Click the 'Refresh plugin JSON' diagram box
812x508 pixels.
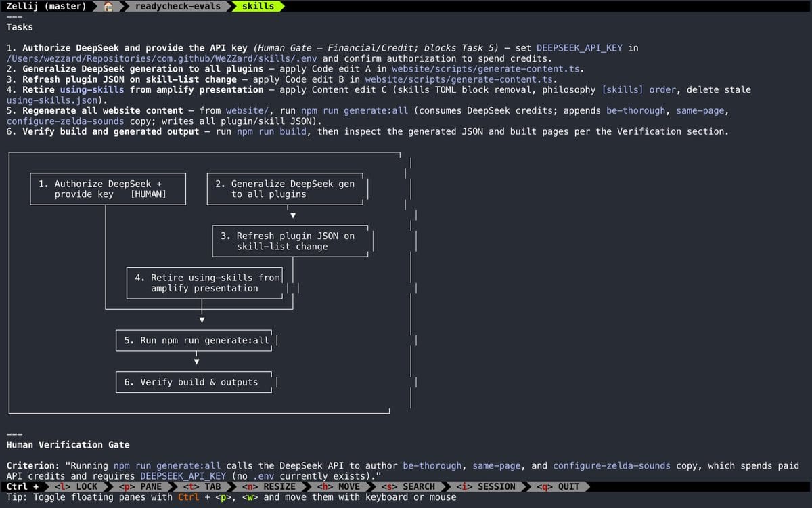click(x=290, y=241)
